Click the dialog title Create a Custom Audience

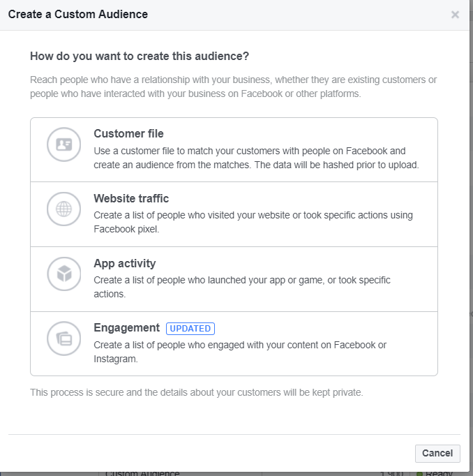point(77,14)
